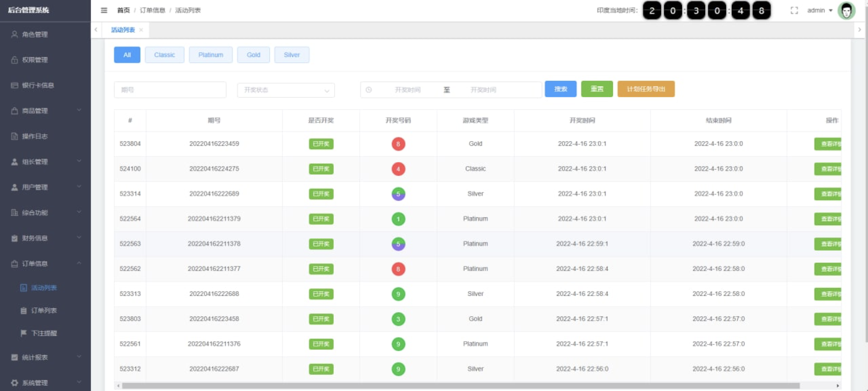The height and width of the screenshot is (391, 868).
Task: Open the admin user dropdown
Action: coord(820,11)
